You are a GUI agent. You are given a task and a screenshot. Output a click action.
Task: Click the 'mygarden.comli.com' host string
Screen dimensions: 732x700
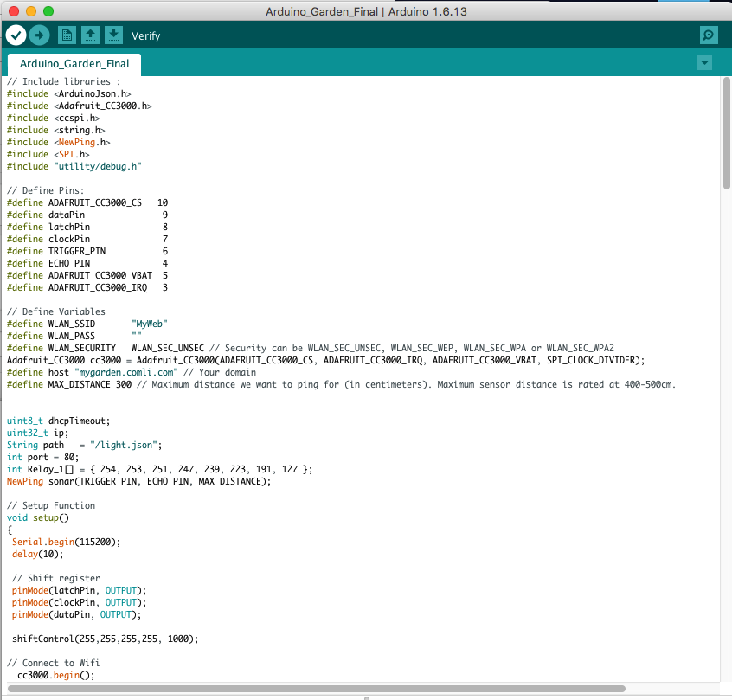126,373
